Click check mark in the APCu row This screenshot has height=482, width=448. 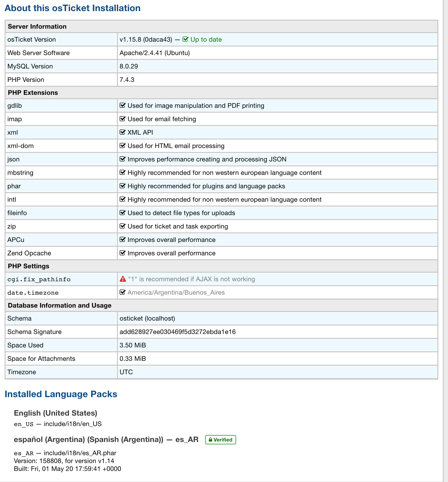(x=123, y=240)
